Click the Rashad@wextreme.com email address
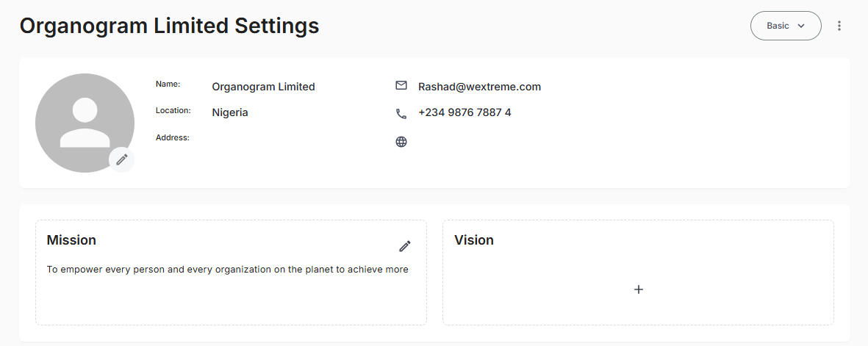The image size is (868, 346). coord(479,87)
